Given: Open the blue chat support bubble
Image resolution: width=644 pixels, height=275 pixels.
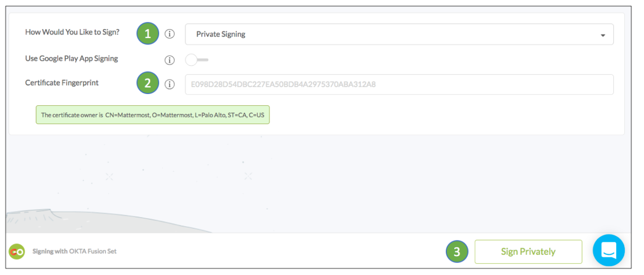Looking at the screenshot, I should [x=608, y=251].
